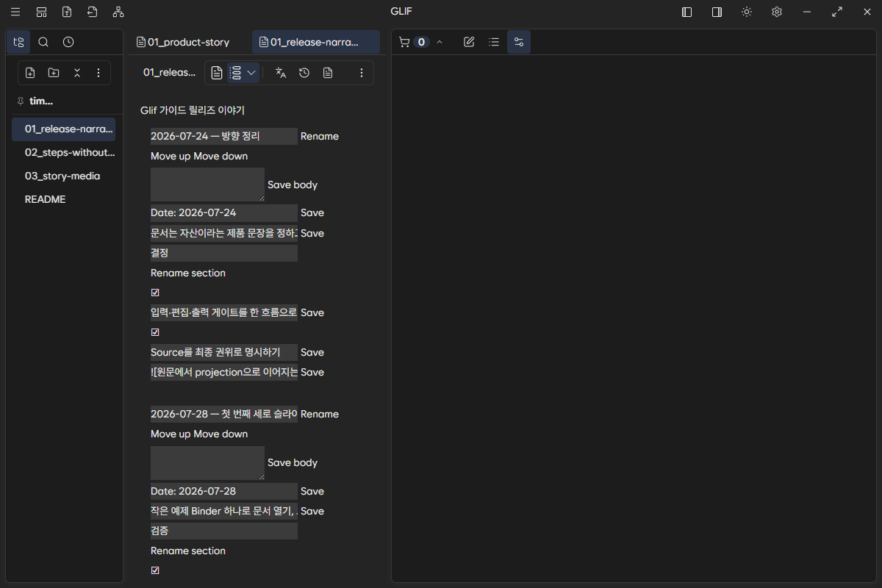
Task: Click Move up under the 2026-07-24 entry
Action: click(171, 156)
